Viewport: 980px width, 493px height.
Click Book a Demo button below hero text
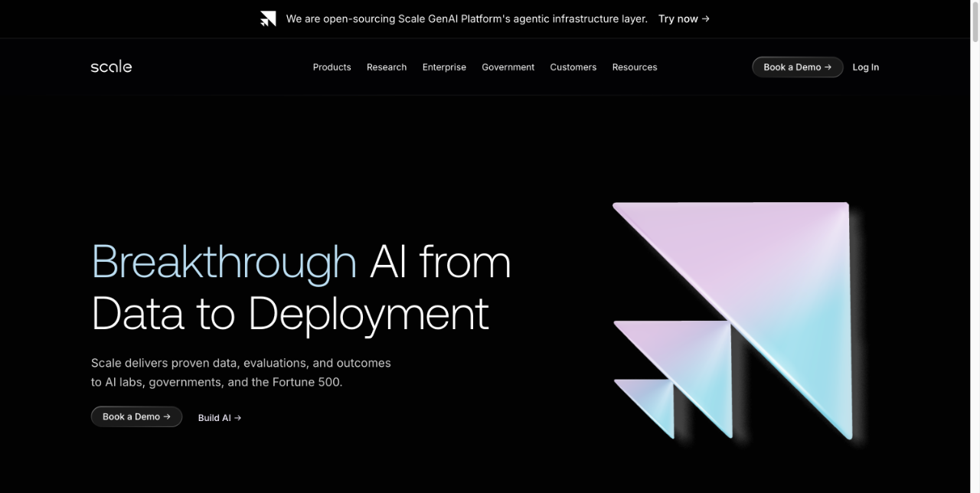(136, 416)
